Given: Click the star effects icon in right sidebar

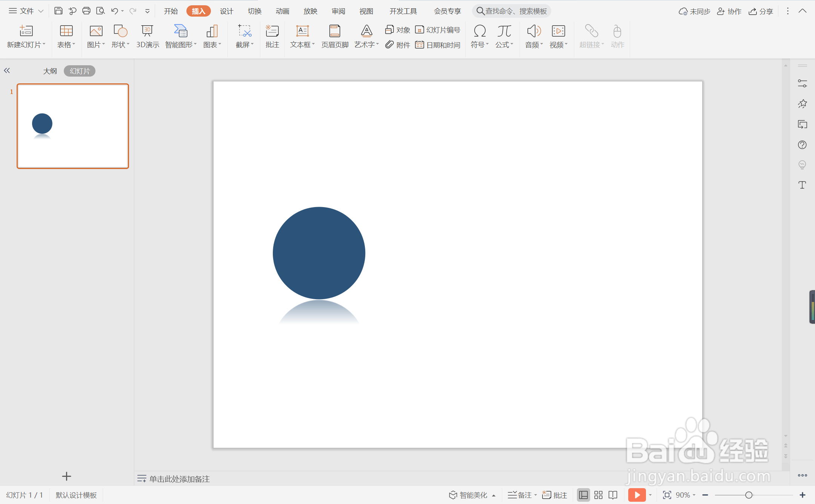Looking at the screenshot, I should pos(802,104).
